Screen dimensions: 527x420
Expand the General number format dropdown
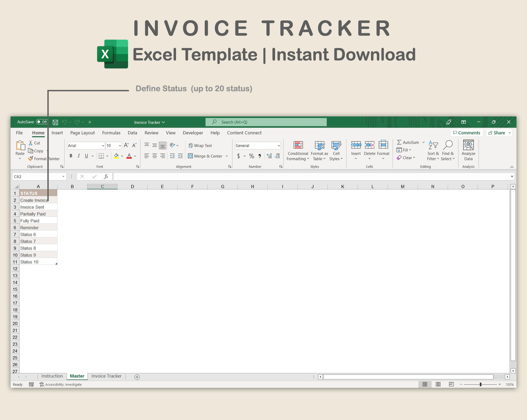279,146
